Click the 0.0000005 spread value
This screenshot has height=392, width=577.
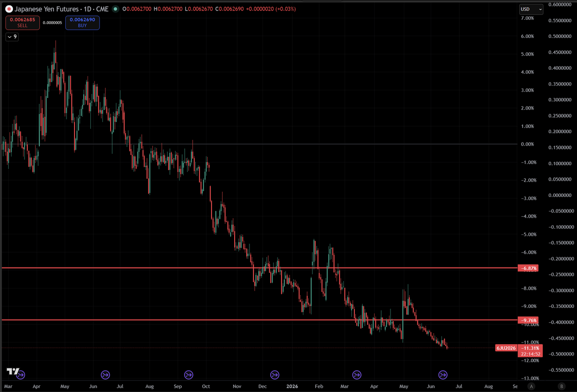pyautogui.click(x=52, y=23)
